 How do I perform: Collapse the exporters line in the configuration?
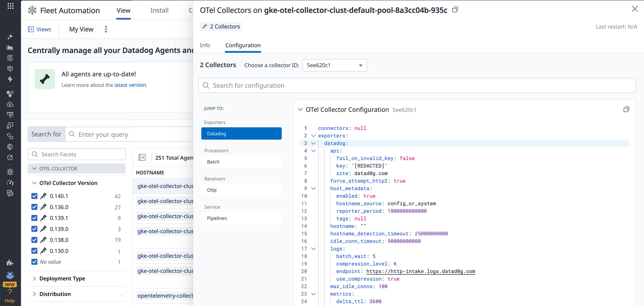(x=313, y=136)
